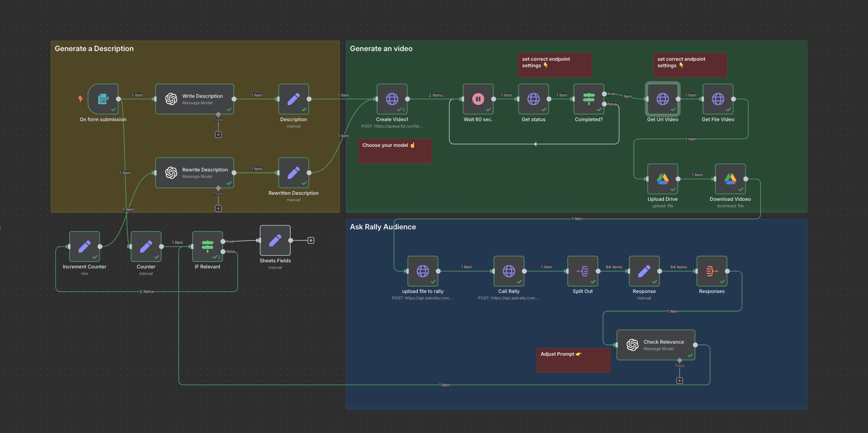The height and width of the screenshot is (433, 868).
Task: Select the Download Videoo Google Drive node
Action: [730, 179]
